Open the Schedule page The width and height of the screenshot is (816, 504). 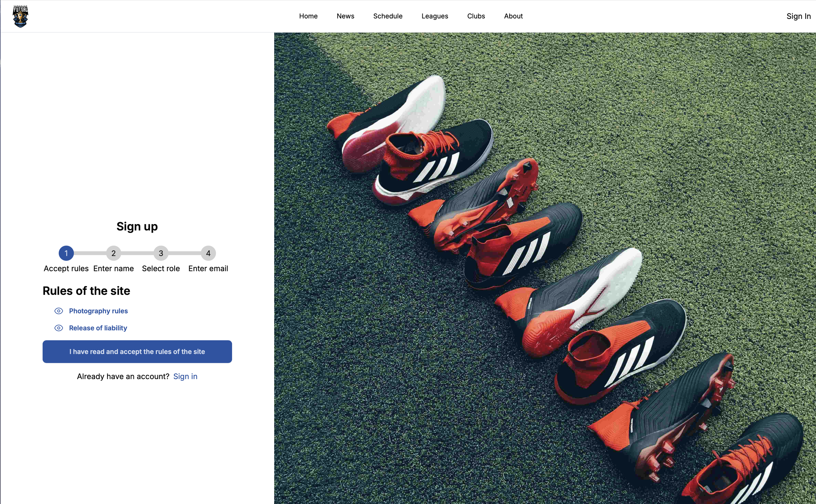pyautogui.click(x=387, y=16)
